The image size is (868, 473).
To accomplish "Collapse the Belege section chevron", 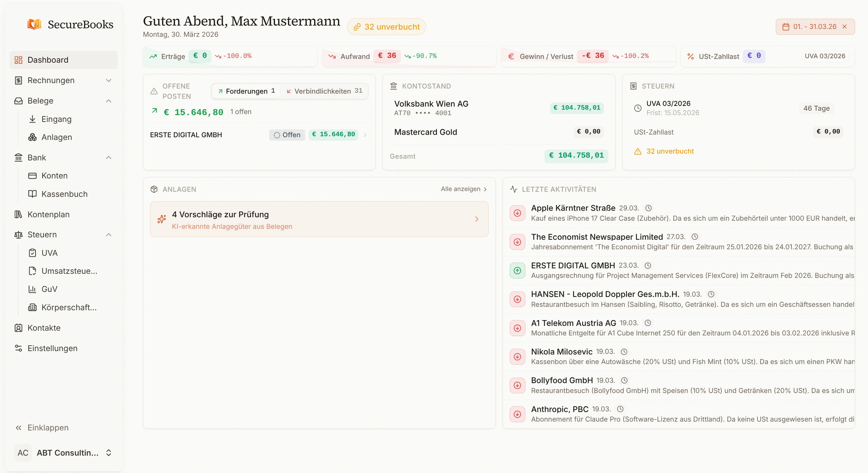I will coord(109,101).
